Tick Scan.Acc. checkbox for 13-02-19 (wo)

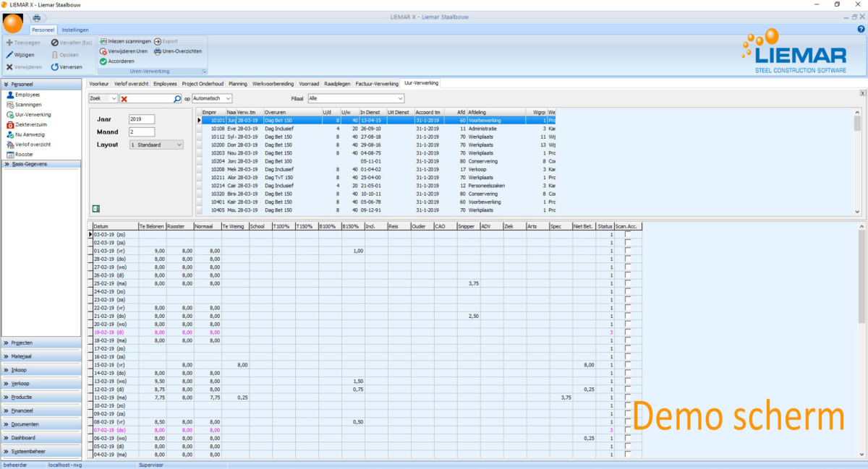click(627, 381)
